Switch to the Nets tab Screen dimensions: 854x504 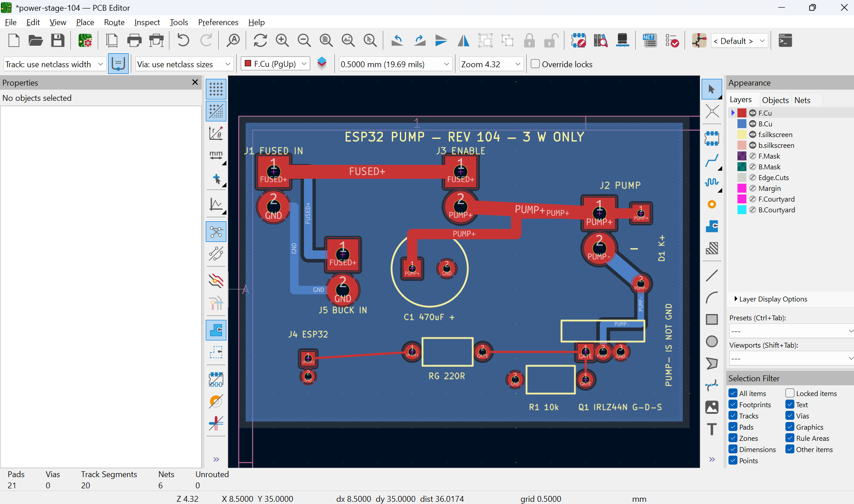[x=802, y=100]
